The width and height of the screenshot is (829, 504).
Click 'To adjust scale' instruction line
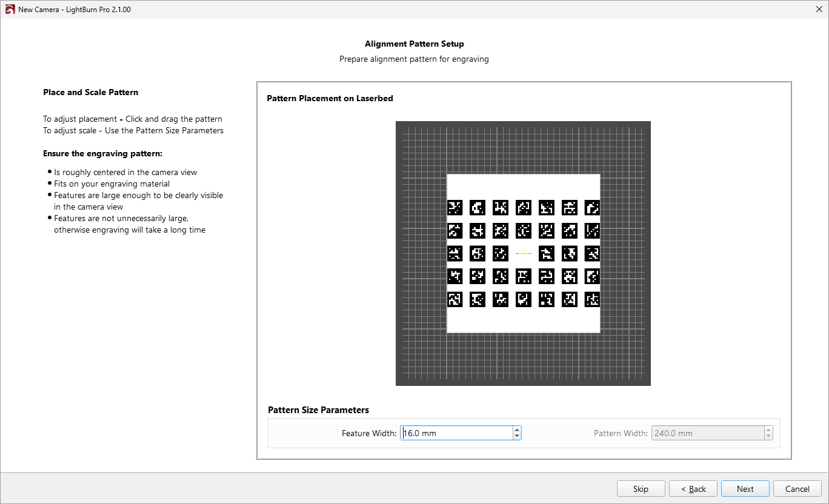pos(133,130)
